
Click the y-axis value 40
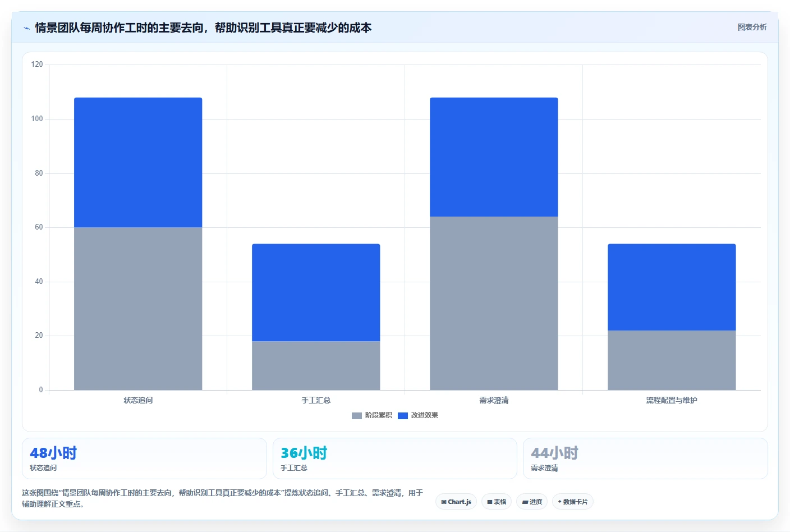39,281
